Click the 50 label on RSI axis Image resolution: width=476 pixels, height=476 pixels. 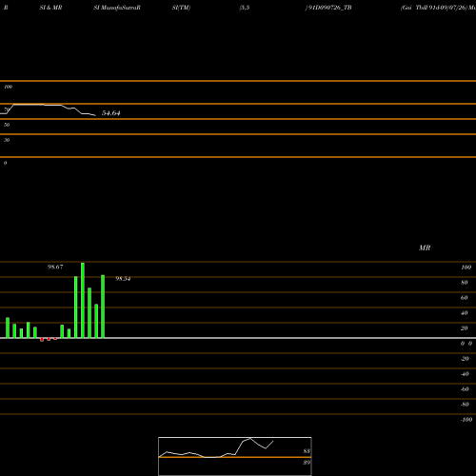point(7,125)
